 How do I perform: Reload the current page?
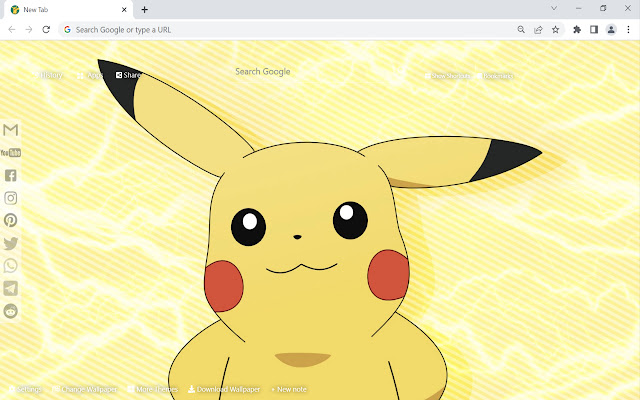(46, 29)
